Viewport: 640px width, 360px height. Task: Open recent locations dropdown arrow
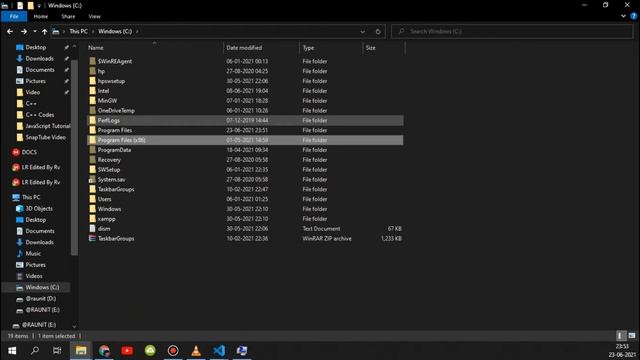coord(35,31)
